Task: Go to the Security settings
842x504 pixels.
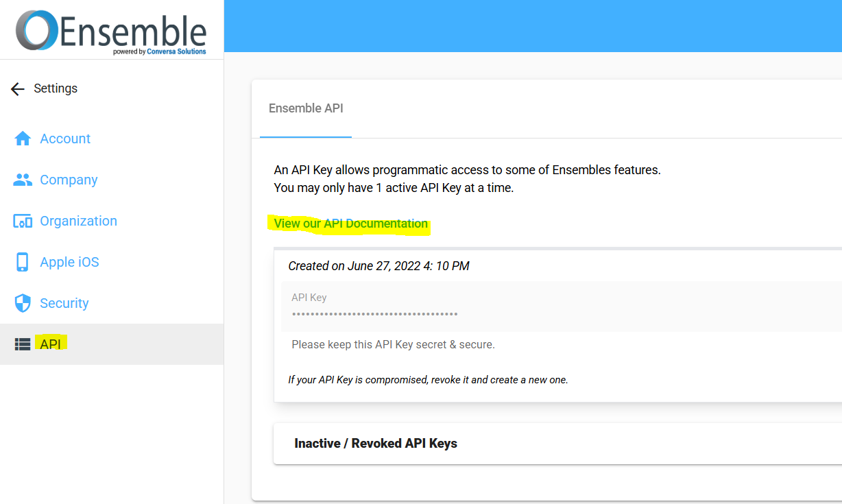Action: (64, 303)
